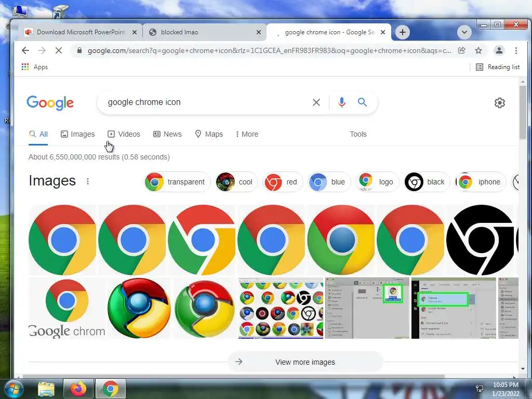Clear the search query with X
This screenshot has height=399, width=532.
click(x=316, y=102)
